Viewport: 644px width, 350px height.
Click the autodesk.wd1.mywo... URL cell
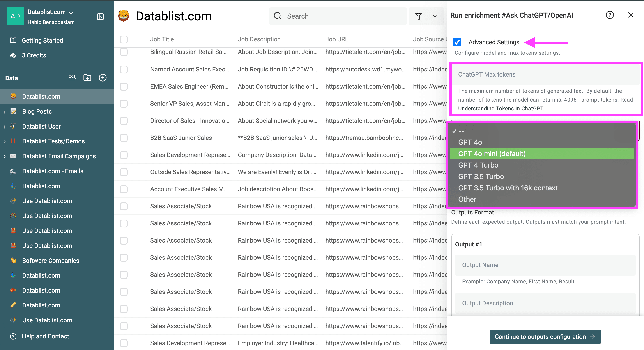[x=365, y=69]
